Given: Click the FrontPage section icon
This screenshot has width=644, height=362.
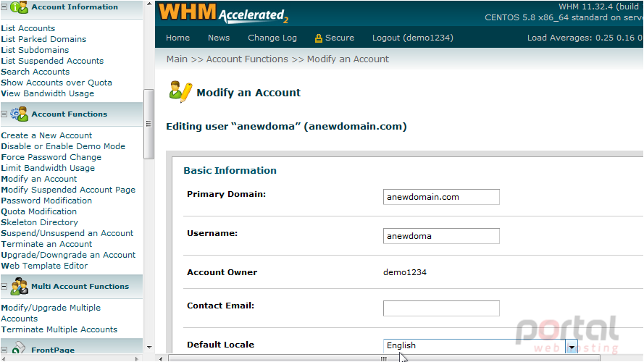Looking at the screenshot, I should (x=19, y=348).
